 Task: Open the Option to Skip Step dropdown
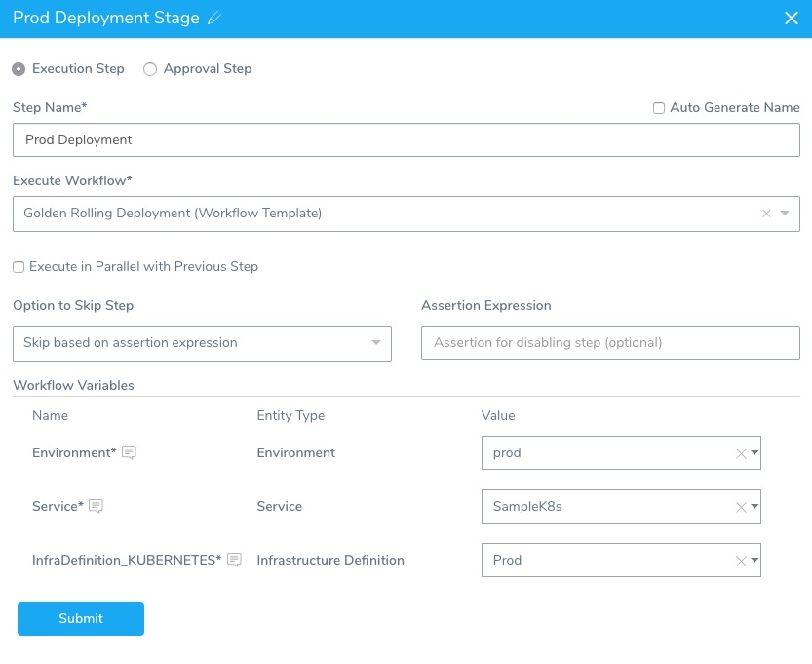coord(202,343)
